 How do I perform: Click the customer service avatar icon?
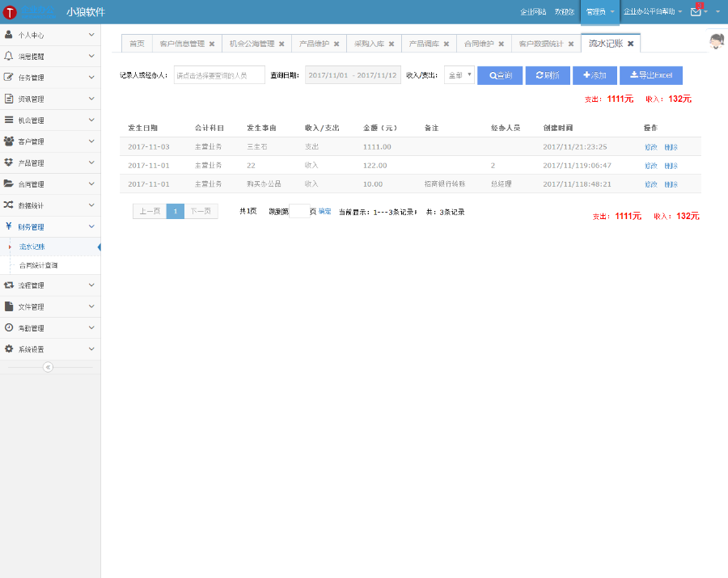click(717, 40)
